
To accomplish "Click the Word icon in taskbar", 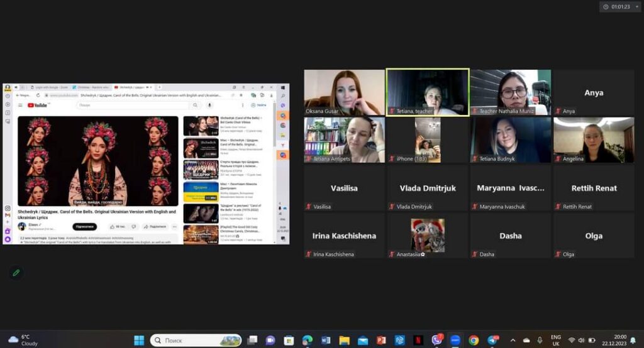I will click(326, 340).
